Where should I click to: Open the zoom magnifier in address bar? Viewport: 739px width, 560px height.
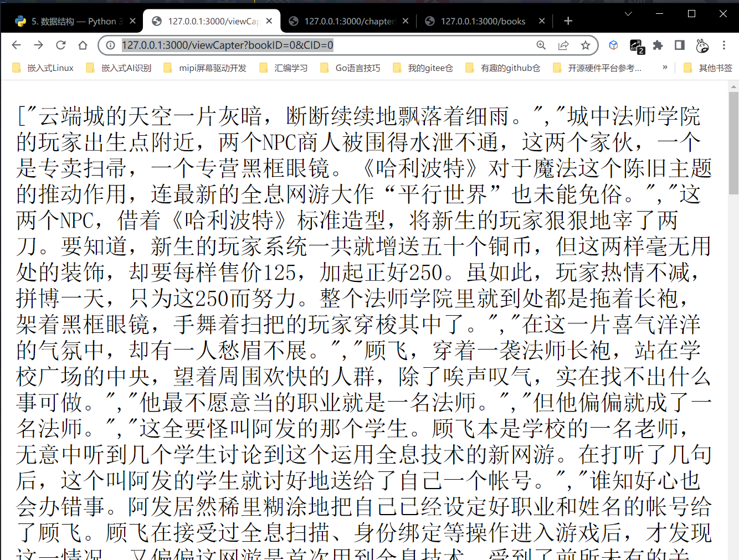[x=541, y=45]
